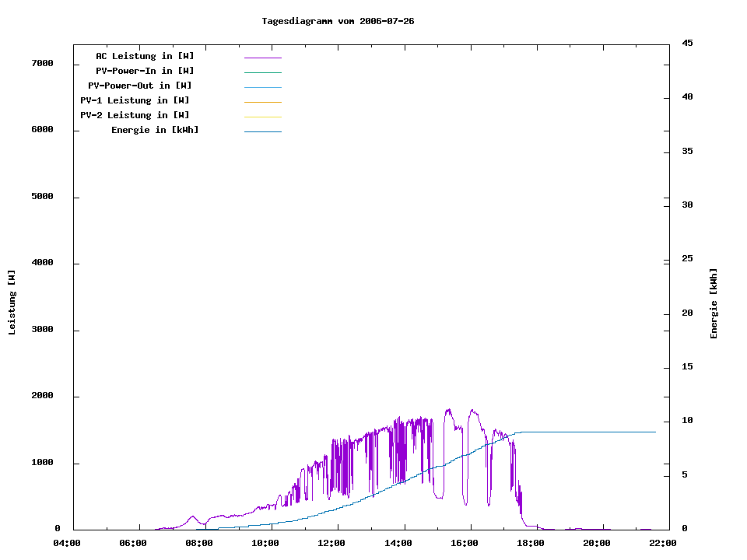The image size is (747, 560).
Task: Click the "PV-Power-Out in [W]" legend label
Action: [x=140, y=86]
